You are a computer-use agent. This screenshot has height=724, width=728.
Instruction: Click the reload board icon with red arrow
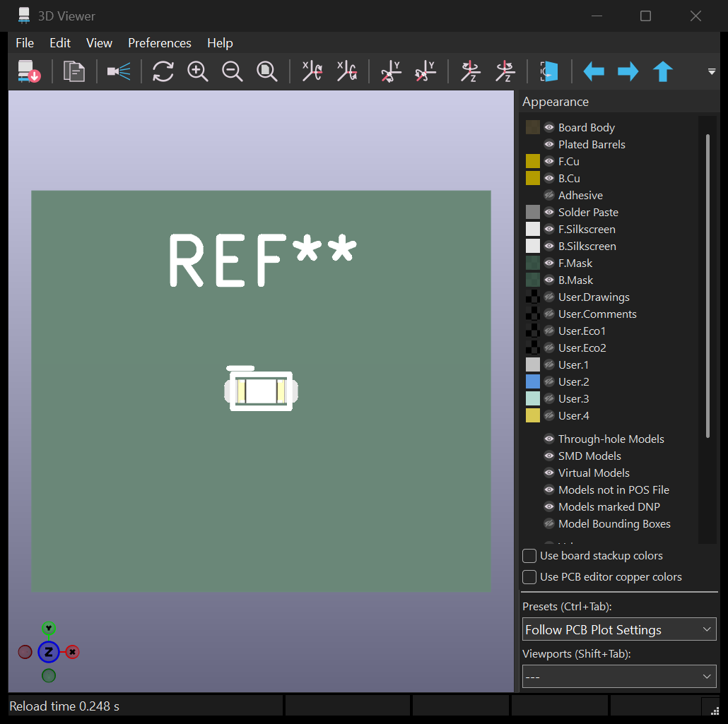29,71
